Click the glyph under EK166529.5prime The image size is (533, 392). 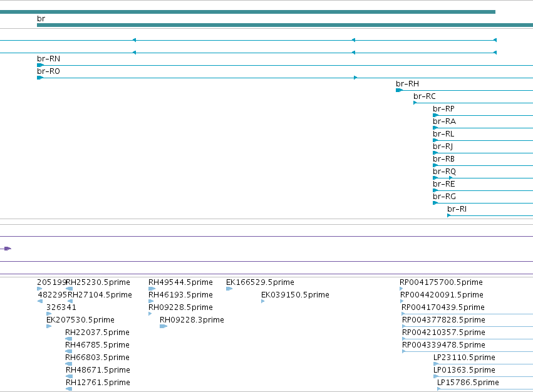(x=229, y=289)
